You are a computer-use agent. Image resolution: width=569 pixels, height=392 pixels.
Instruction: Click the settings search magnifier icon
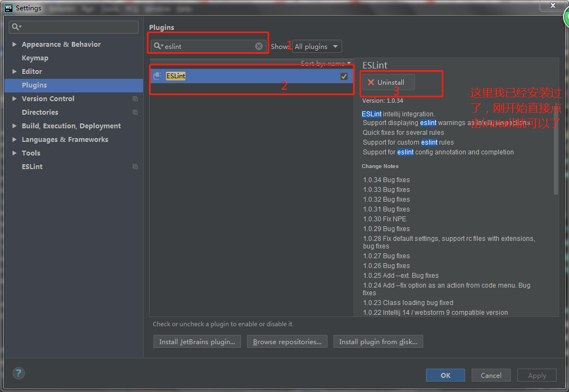[x=16, y=27]
